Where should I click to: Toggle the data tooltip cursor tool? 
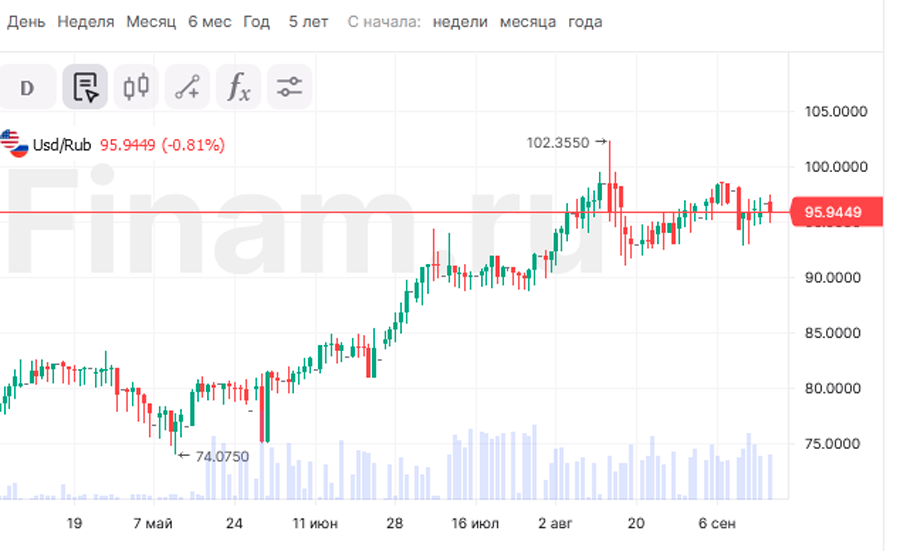[x=85, y=87]
